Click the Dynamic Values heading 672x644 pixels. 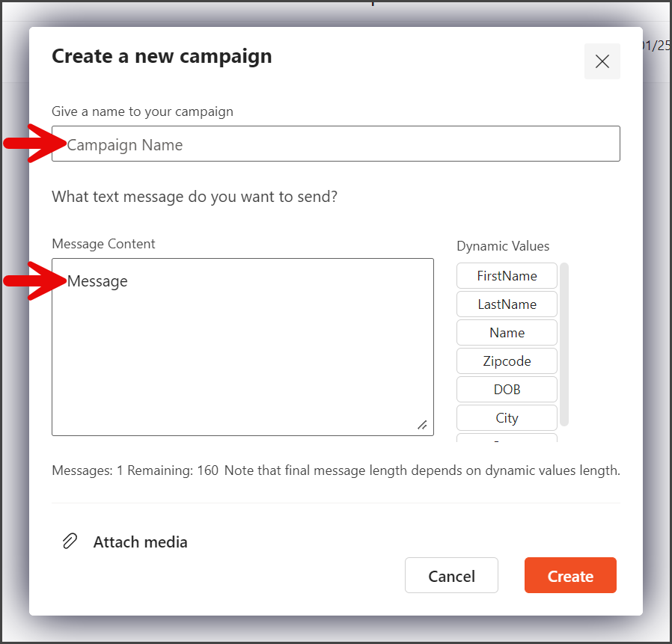503,246
